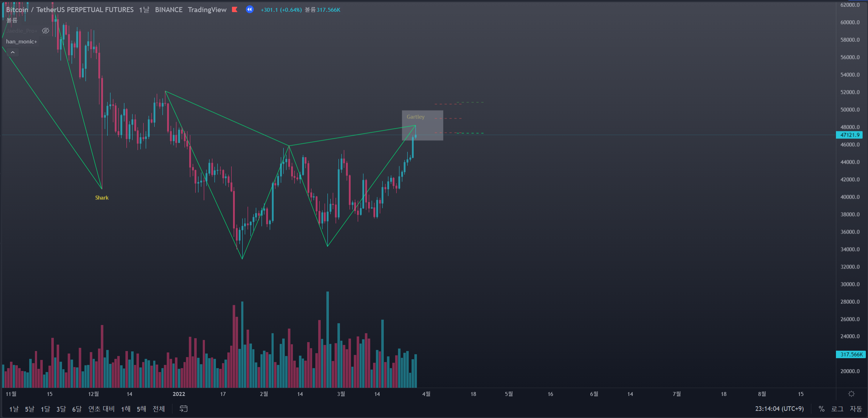868x418 pixels.
Task: Click the red flag icon
Action: click(234, 10)
